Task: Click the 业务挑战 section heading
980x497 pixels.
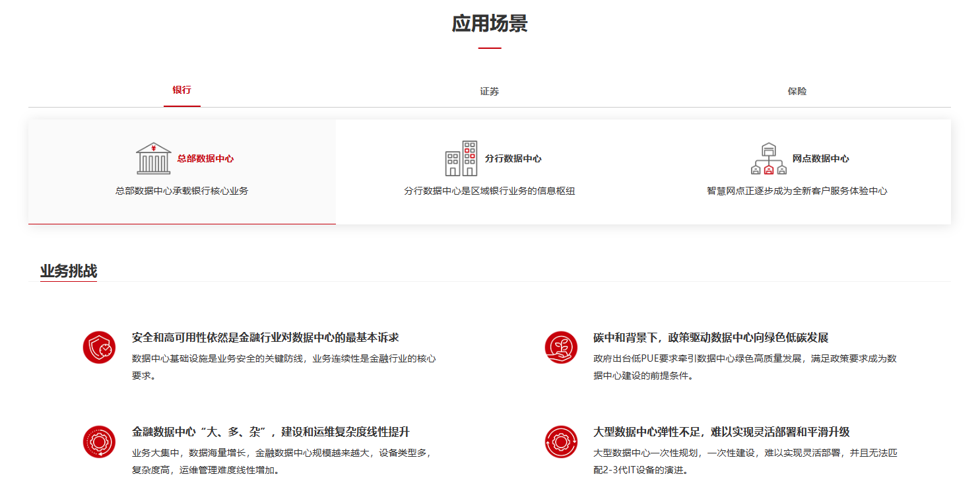Action: (x=69, y=271)
